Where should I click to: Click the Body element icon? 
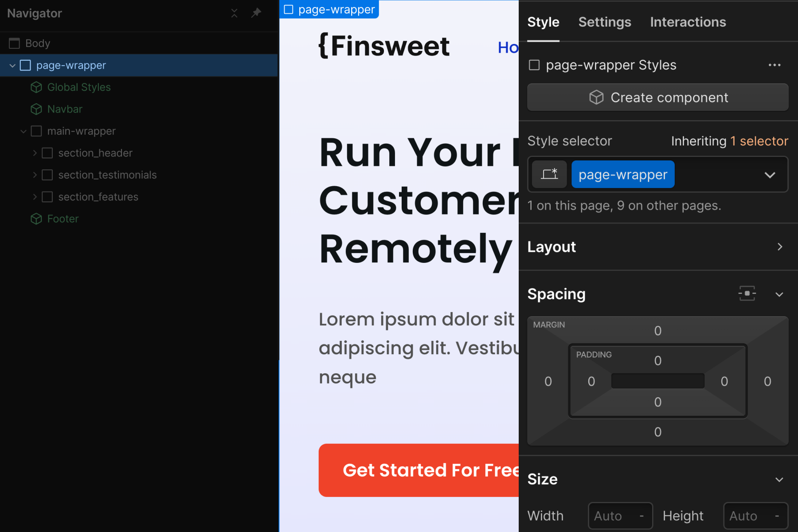click(14, 43)
